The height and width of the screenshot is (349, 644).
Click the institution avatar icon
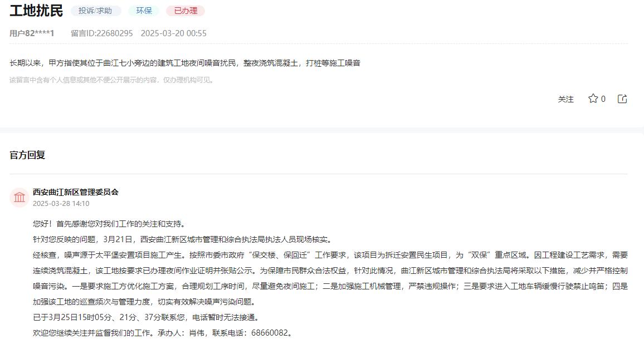[19, 198]
